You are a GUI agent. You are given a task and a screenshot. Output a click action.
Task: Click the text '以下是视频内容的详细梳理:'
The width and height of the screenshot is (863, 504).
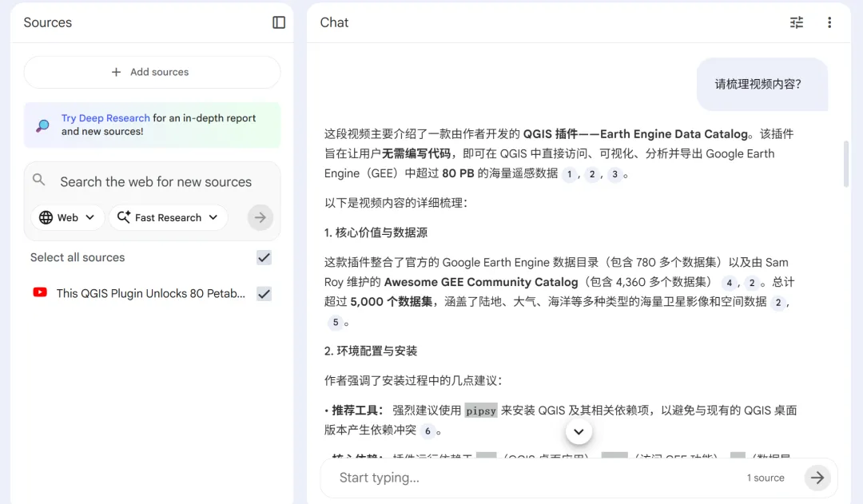click(396, 203)
